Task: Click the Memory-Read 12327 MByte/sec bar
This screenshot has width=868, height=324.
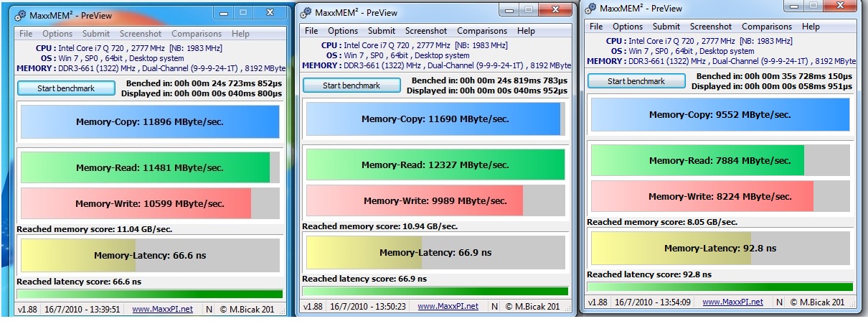Action: click(435, 165)
